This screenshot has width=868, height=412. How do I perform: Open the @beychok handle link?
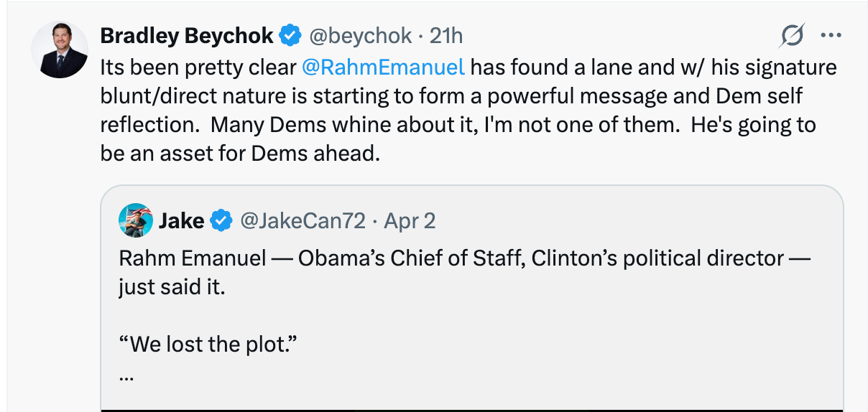pyautogui.click(x=361, y=35)
